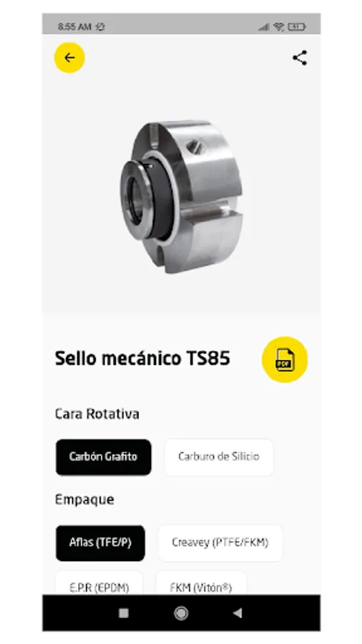
Task: Pick E.P.R (EPDM) packing option
Action: coord(99,583)
